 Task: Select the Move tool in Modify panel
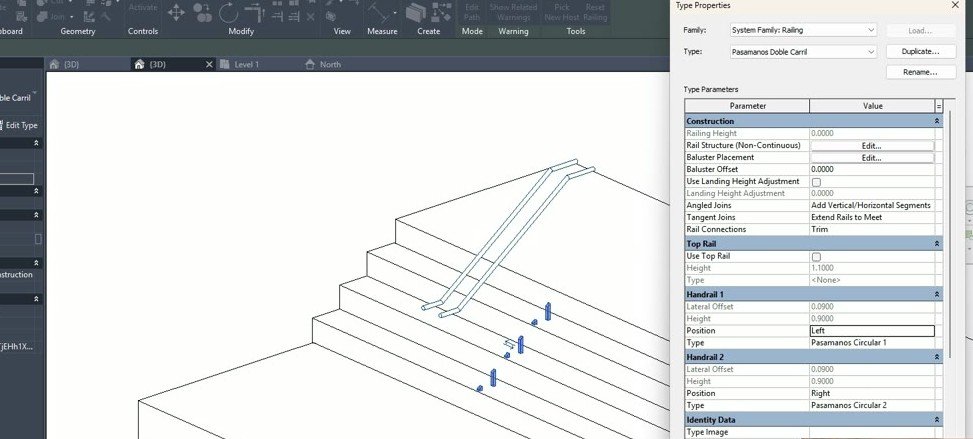coord(176,12)
